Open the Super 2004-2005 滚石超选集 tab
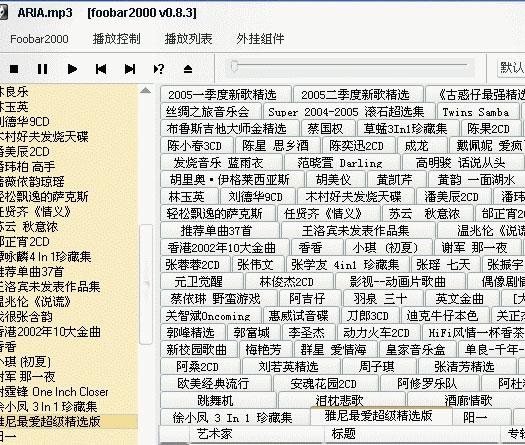Screen dimensions: 525x445 [x=349, y=112]
